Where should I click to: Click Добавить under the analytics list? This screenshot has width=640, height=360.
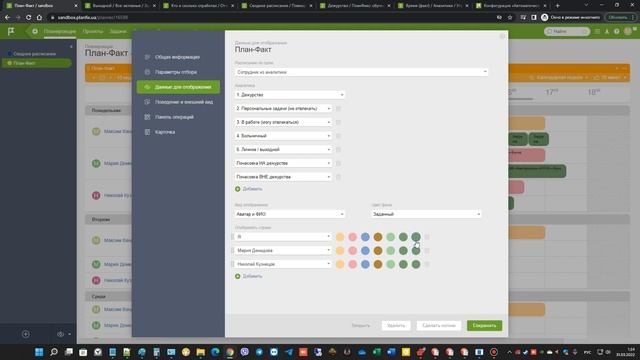click(x=249, y=189)
